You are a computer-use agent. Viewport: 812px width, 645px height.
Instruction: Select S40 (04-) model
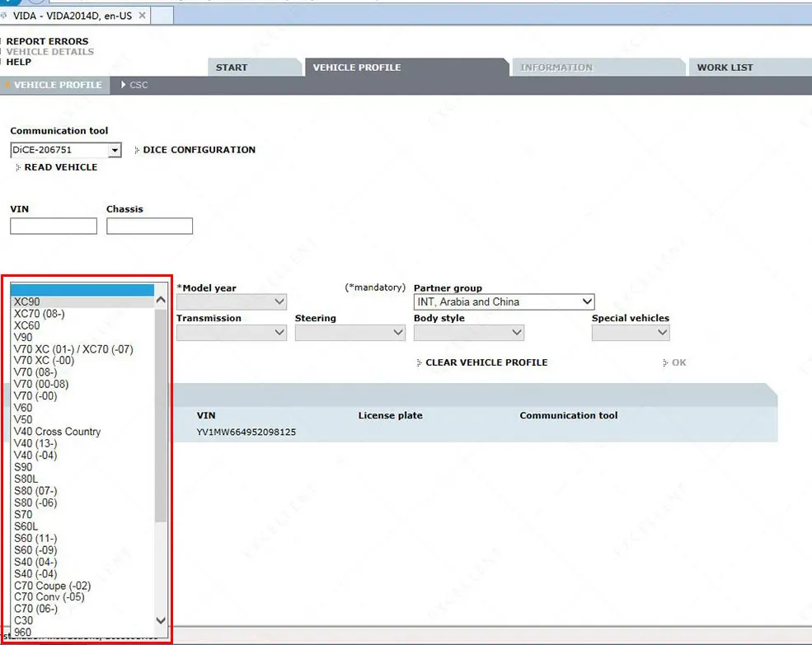pyautogui.click(x=83, y=562)
